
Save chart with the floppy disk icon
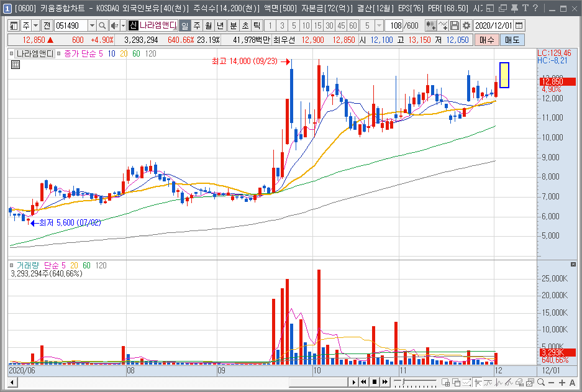tap(454, 25)
